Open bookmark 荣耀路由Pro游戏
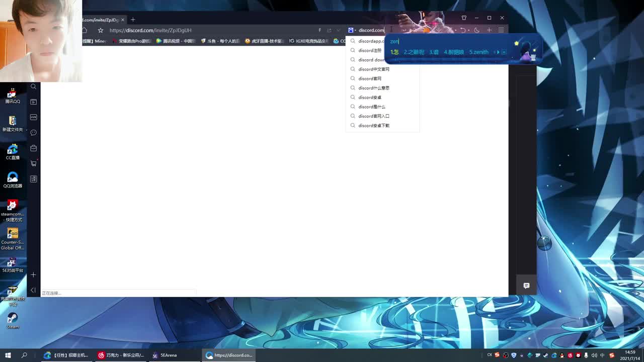This screenshot has height=362, width=644. point(132,41)
